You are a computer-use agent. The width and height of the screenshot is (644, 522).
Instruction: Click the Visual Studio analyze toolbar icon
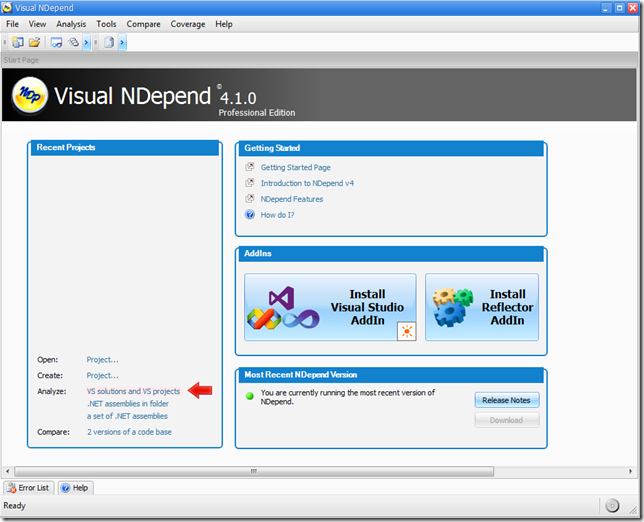56,42
